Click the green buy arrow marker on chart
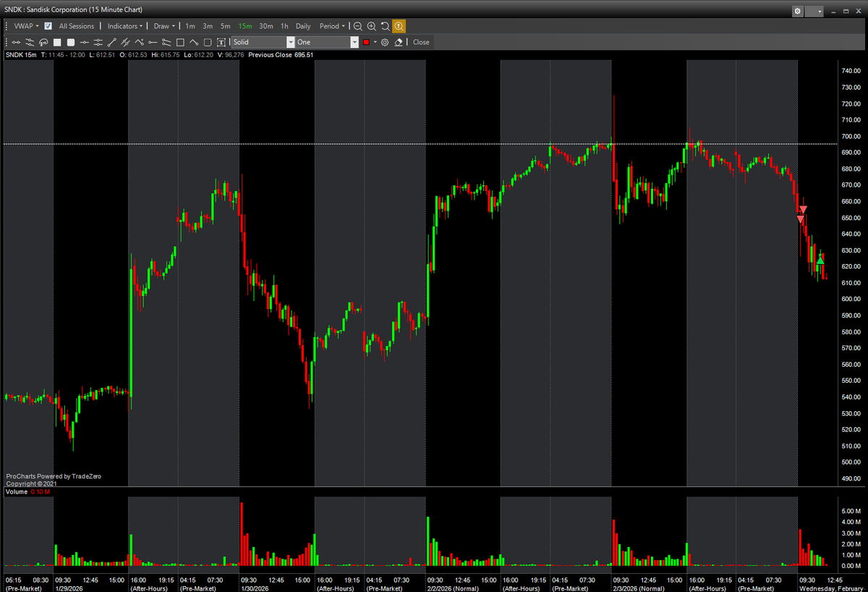 click(x=820, y=260)
